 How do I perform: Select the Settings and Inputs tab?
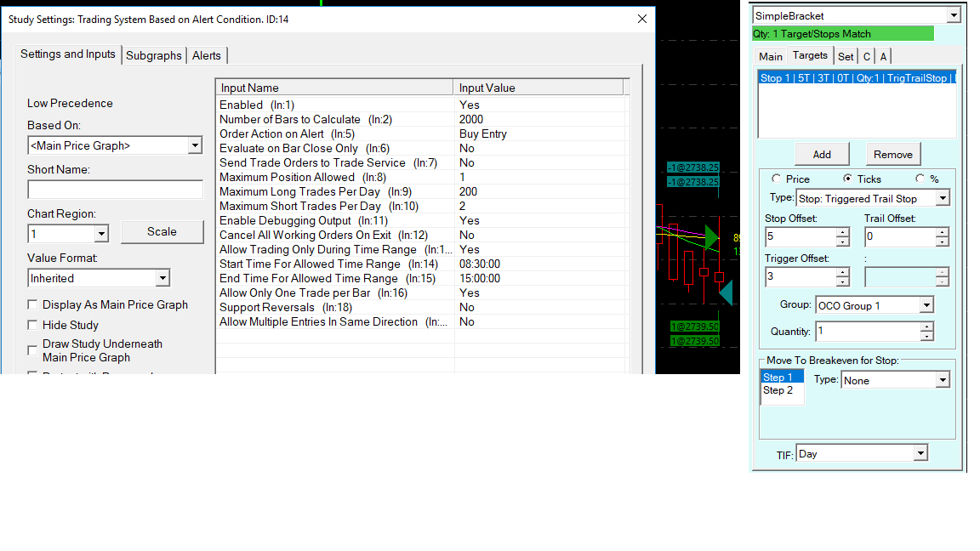click(67, 54)
